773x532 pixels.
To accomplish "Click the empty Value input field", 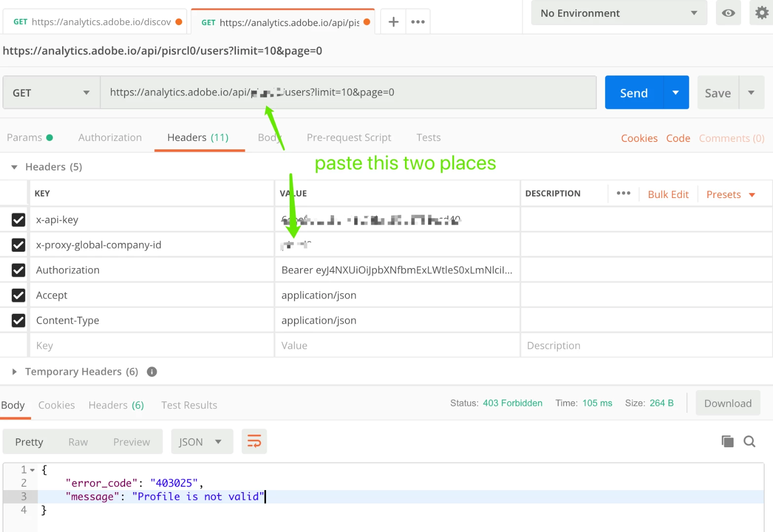I will pyautogui.click(x=397, y=345).
